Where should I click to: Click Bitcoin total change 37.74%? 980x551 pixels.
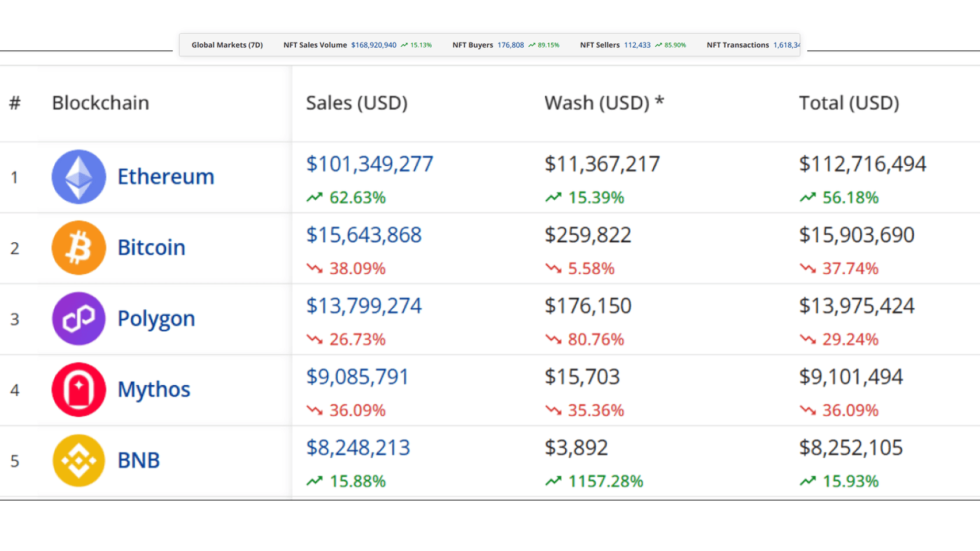point(850,268)
